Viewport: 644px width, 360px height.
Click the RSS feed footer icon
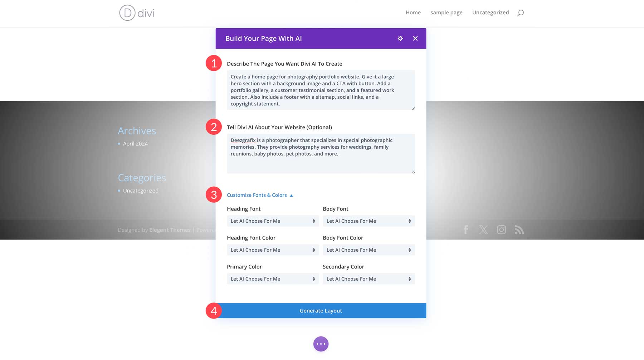pyautogui.click(x=519, y=230)
